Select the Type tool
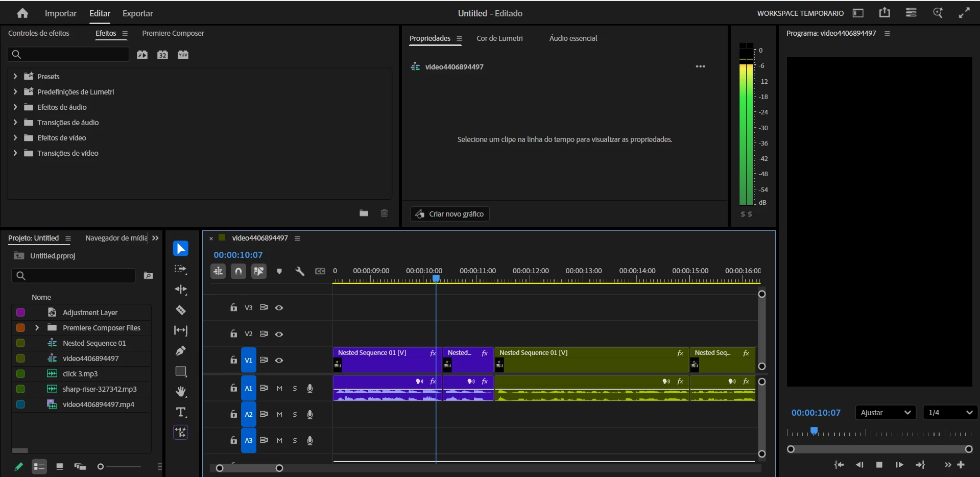This screenshot has height=477, width=980. pos(181,412)
